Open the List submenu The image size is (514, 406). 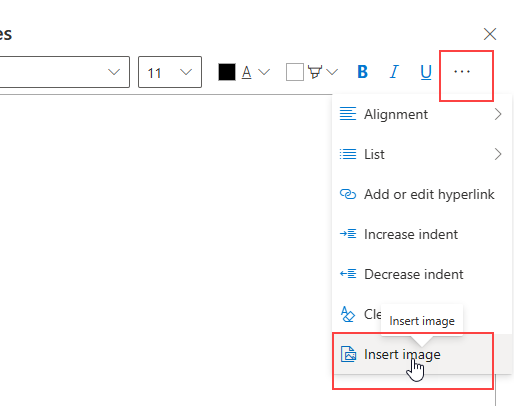point(422,154)
